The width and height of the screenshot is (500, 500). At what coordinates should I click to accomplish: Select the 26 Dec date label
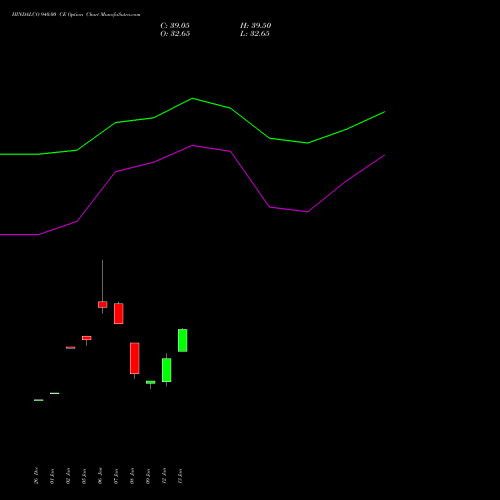tap(36, 476)
